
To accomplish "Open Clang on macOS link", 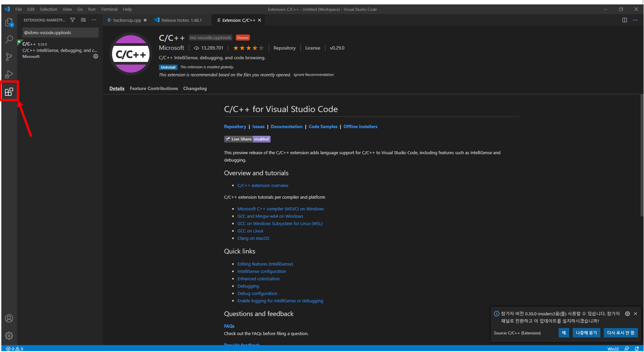I will coord(253,238).
